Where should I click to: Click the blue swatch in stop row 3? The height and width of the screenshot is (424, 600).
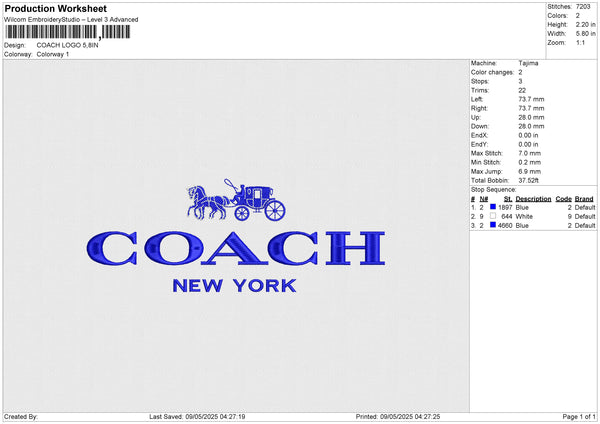[x=493, y=225]
